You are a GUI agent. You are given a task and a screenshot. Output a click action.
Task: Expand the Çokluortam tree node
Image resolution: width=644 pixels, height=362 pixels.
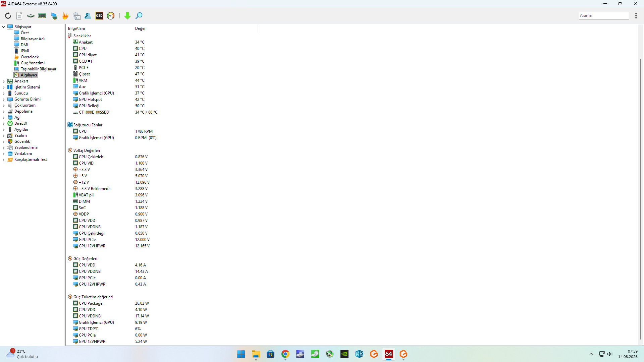point(4,105)
